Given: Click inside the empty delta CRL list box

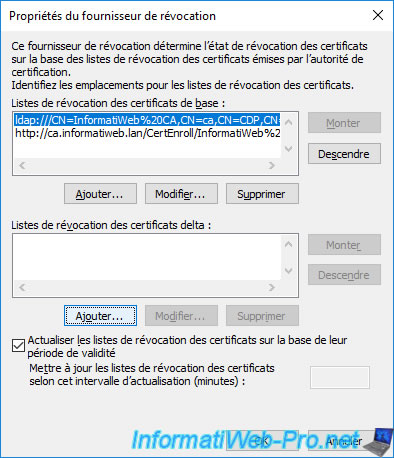Looking at the screenshot, I should 147,257.
